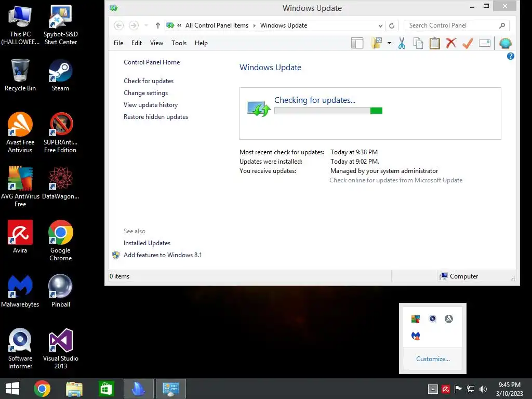Expand the double-chevron breadcrumb overflow

pos(179,25)
